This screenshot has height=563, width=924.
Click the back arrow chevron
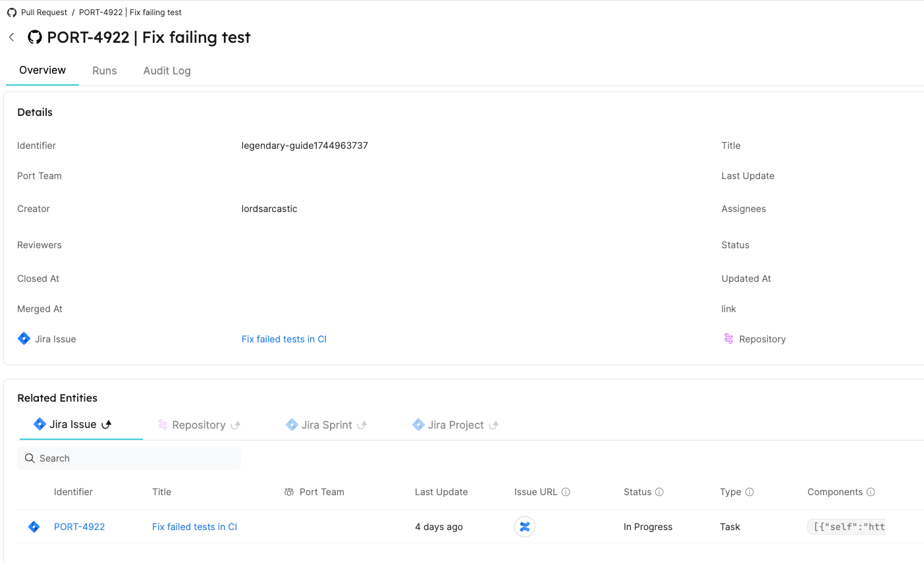pos(11,38)
